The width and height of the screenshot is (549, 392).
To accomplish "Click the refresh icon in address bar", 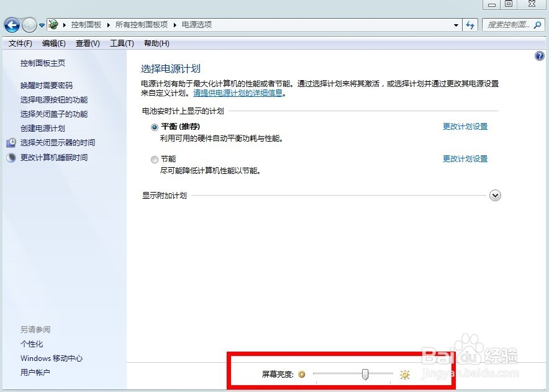I will point(470,25).
